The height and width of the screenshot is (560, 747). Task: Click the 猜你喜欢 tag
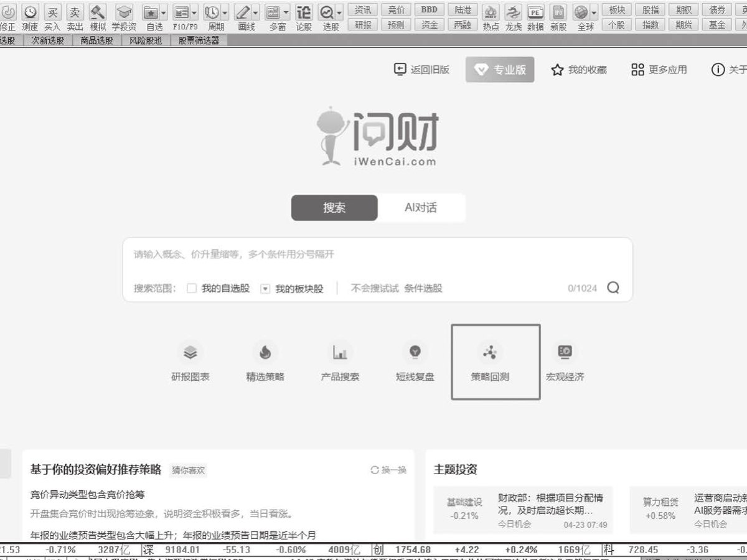(x=189, y=470)
